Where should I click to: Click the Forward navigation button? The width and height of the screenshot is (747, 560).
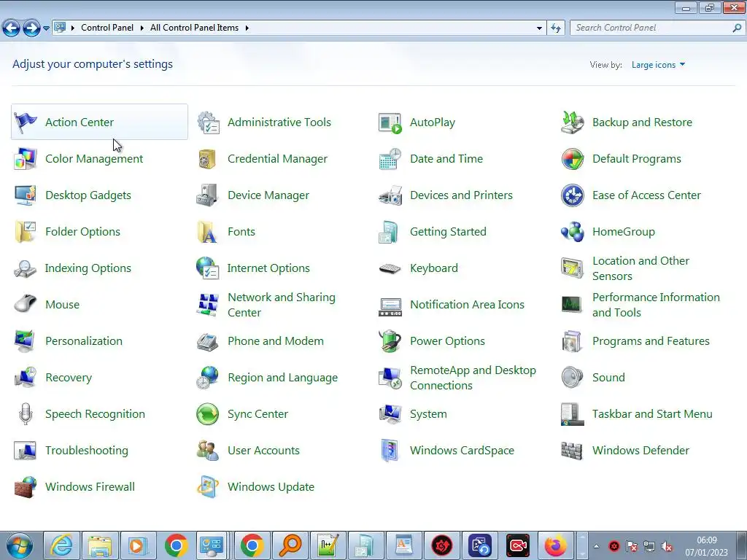point(31,28)
